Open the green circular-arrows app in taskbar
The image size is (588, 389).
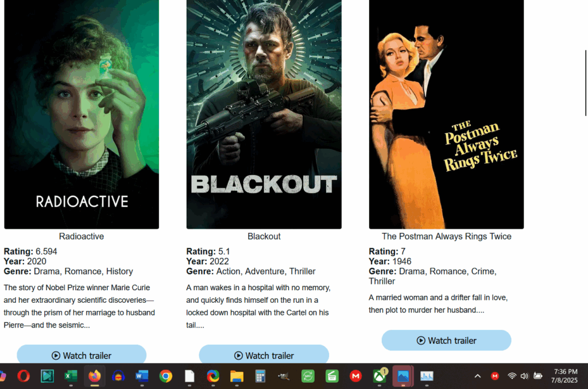tap(308, 375)
